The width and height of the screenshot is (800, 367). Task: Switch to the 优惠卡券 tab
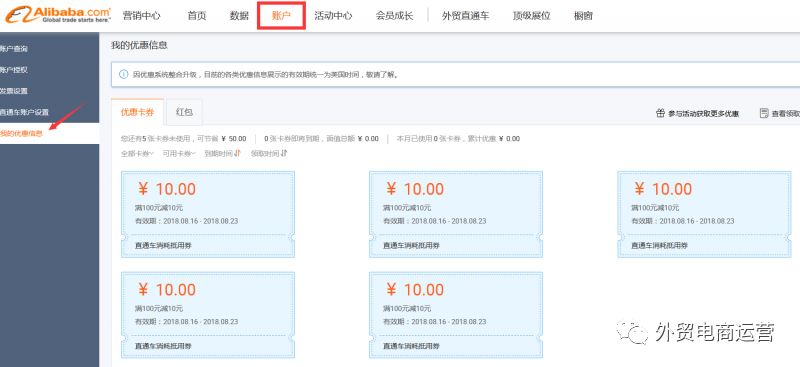coord(137,112)
